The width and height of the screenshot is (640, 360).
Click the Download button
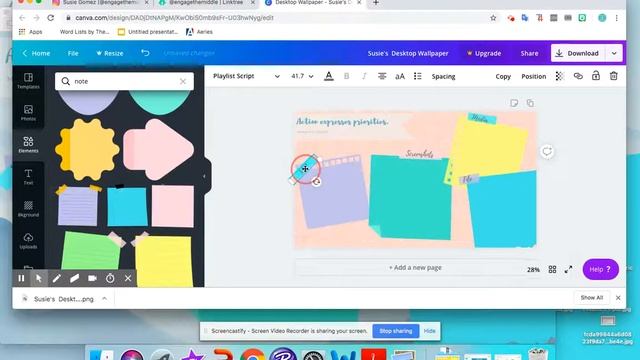578,53
